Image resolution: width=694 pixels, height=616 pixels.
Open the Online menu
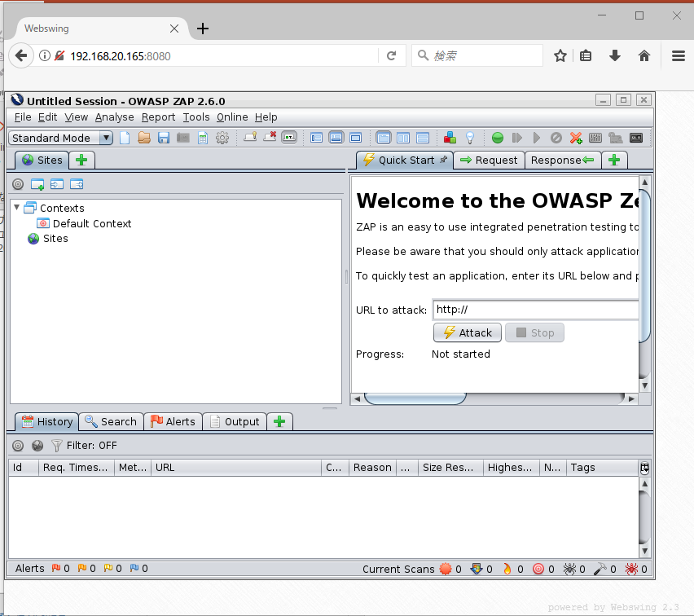pos(232,117)
